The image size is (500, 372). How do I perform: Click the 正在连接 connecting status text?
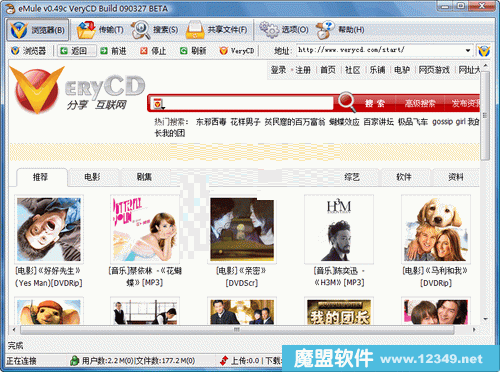(x=21, y=361)
